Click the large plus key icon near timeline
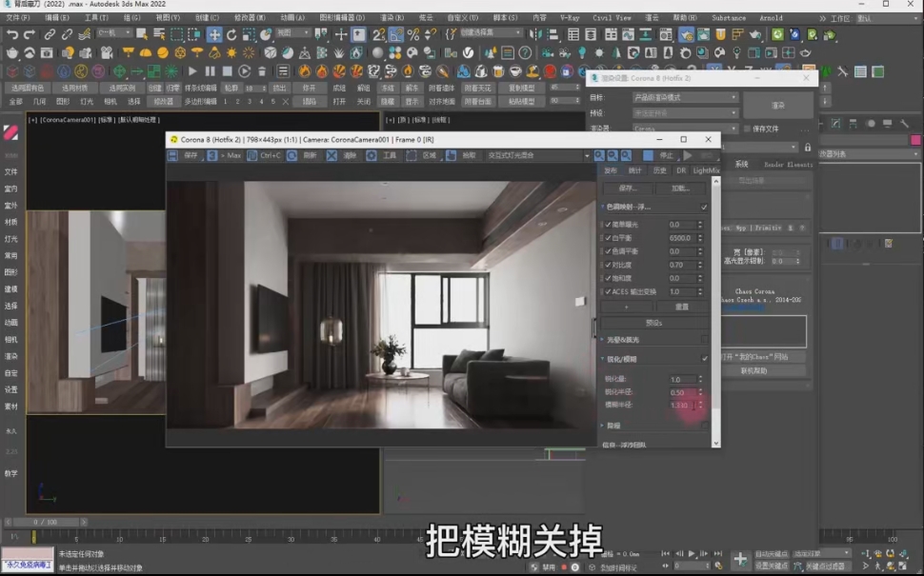 (740, 559)
